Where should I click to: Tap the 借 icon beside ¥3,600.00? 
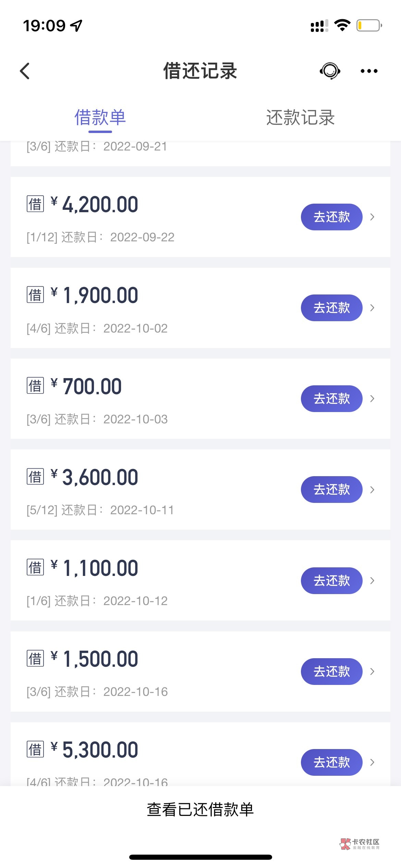(x=35, y=477)
